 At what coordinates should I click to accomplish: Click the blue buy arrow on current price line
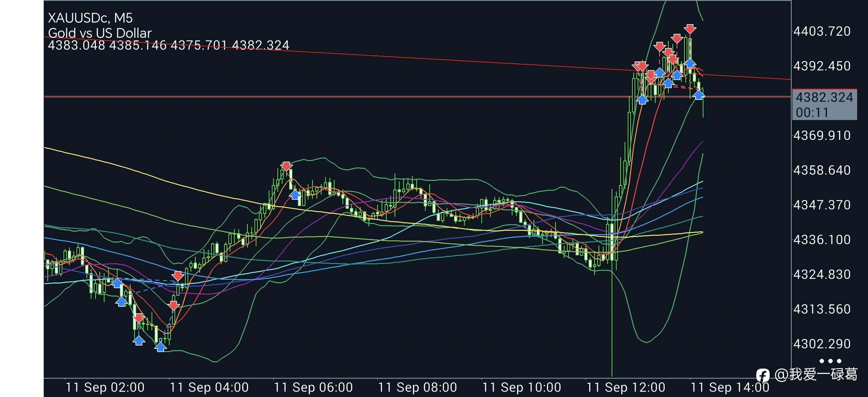[x=698, y=94]
